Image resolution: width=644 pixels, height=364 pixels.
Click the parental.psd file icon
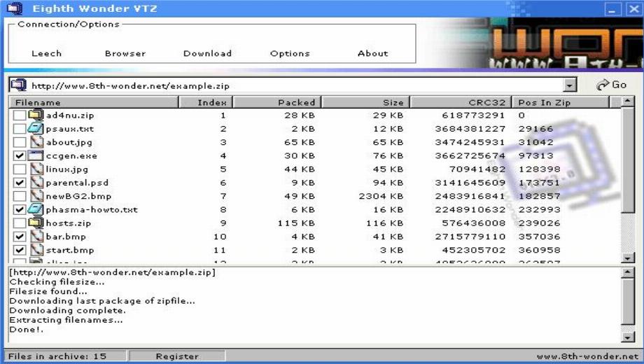pyautogui.click(x=36, y=183)
